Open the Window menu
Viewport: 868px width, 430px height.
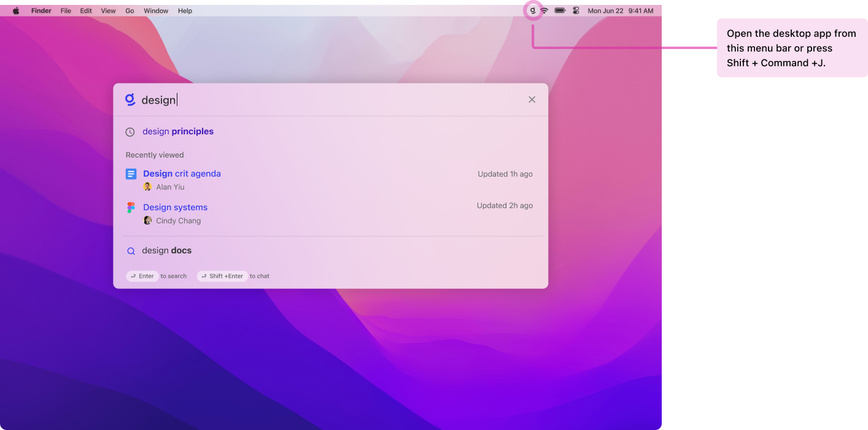click(x=156, y=10)
